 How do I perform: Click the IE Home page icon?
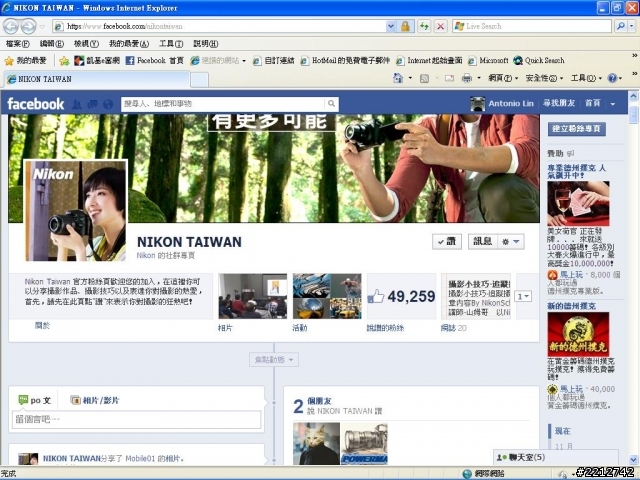click(x=398, y=78)
